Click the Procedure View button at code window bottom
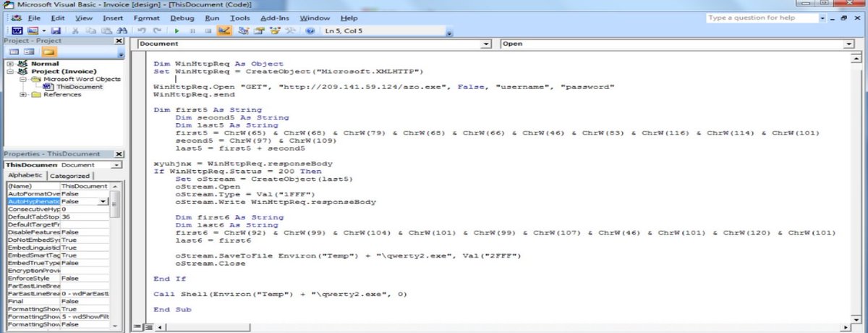Image resolution: width=868 pixels, height=333 pixels. (x=137, y=327)
